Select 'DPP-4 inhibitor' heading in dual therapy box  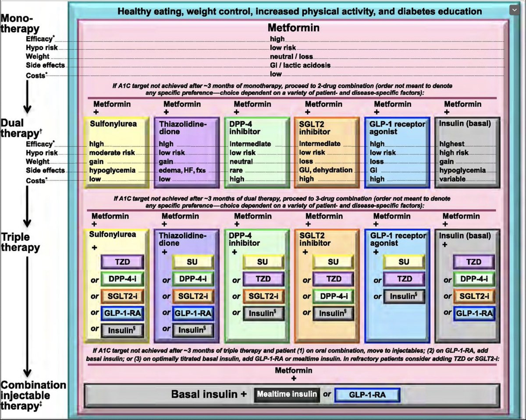pyautogui.click(x=245, y=127)
